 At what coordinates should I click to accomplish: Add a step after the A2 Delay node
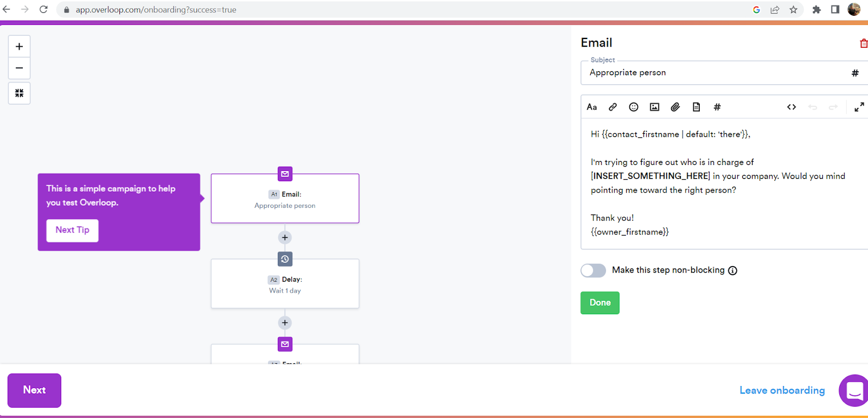point(285,323)
